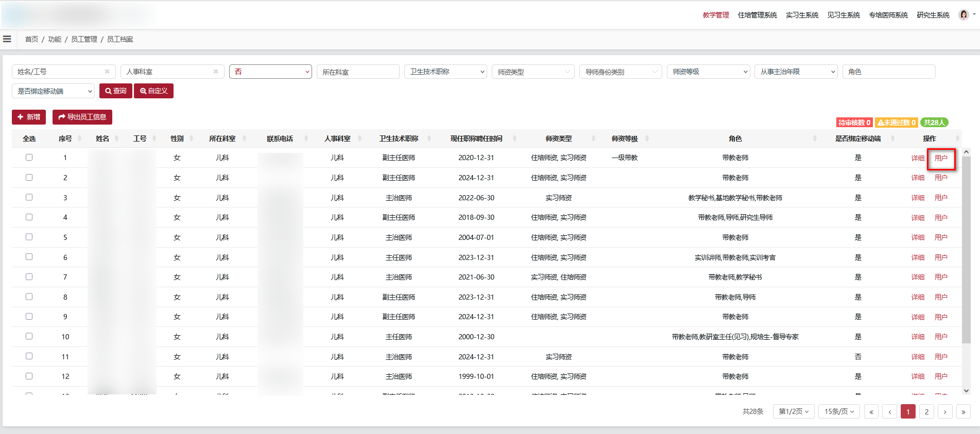Image resolution: width=980 pixels, height=434 pixels.
Task: Click the 新增 add button
Action: point(29,117)
